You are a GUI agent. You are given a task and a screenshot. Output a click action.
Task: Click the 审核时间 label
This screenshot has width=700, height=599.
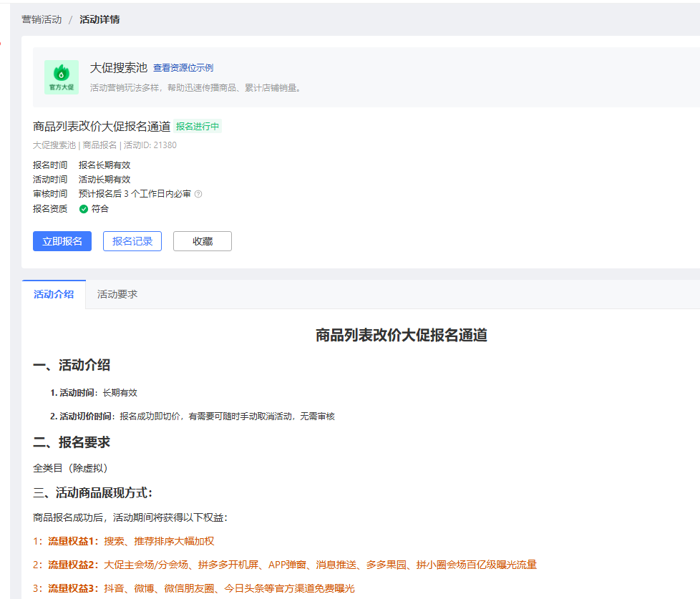50,194
